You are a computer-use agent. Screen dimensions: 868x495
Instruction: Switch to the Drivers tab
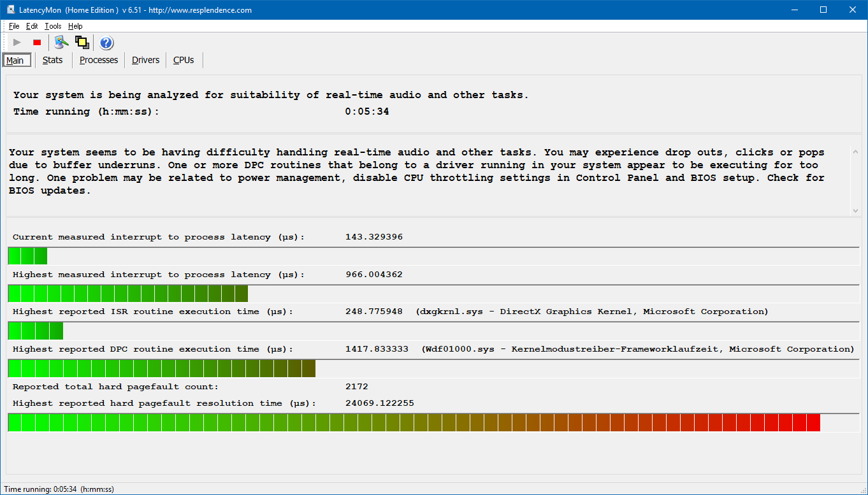pyautogui.click(x=146, y=60)
